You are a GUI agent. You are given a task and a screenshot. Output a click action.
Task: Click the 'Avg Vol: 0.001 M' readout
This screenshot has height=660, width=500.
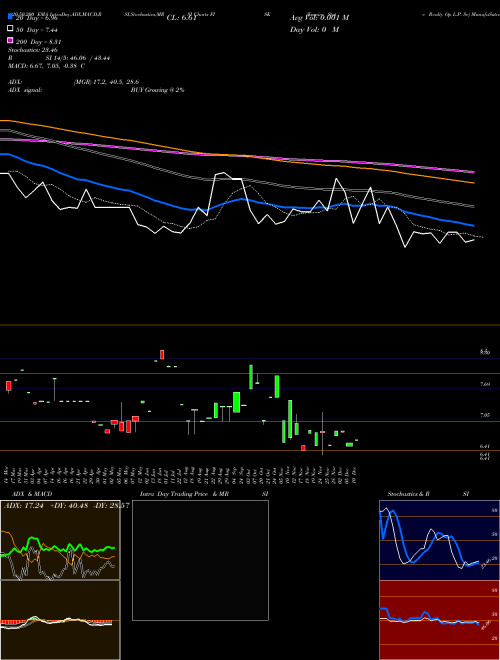click(319, 18)
